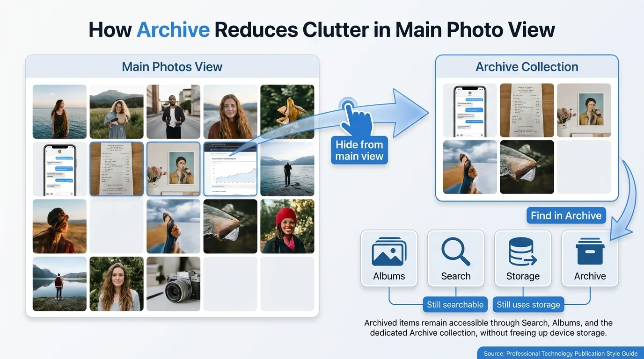Screen dimensions: 644x359
Task: Select the line chart screenshot thumbnail
Action: point(230,169)
